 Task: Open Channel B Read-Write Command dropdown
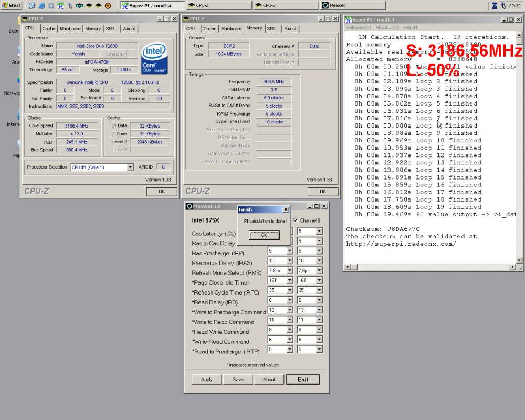pyautogui.click(x=319, y=330)
